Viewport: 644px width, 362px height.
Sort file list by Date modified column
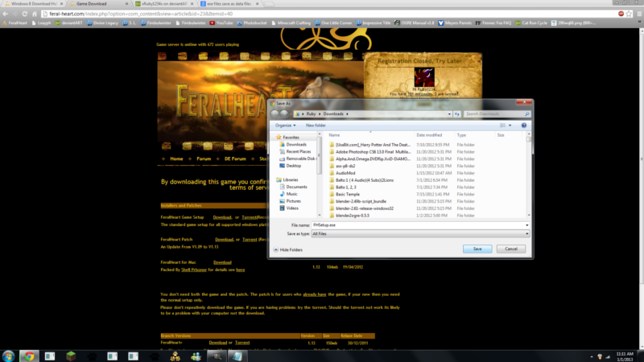coord(429,135)
